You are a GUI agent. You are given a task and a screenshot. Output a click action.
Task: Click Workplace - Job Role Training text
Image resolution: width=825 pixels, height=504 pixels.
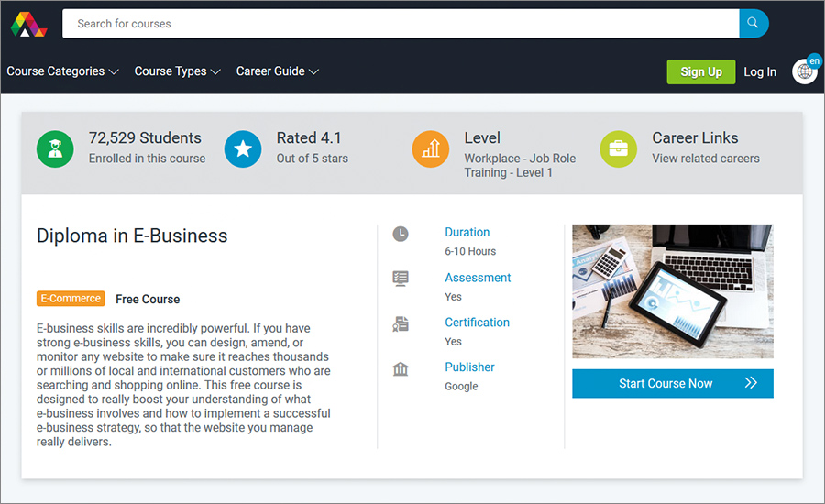pos(520,165)
